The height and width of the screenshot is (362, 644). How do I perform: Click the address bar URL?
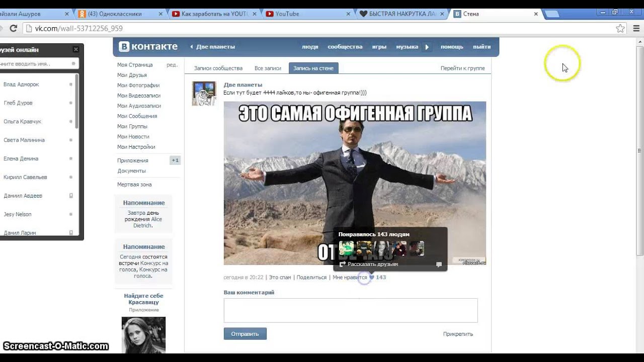click(x=78, y=29)
